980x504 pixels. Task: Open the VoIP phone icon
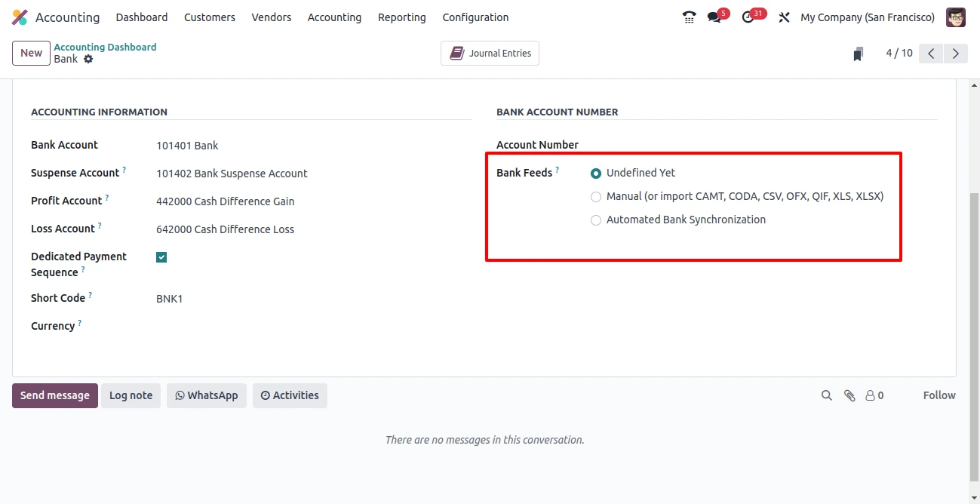pos(689,17)
